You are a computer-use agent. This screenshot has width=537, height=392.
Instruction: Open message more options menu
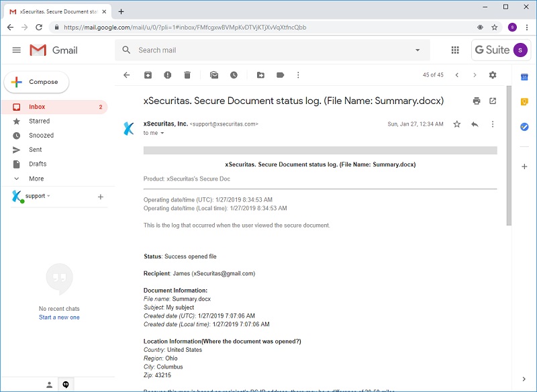(493, 124)
